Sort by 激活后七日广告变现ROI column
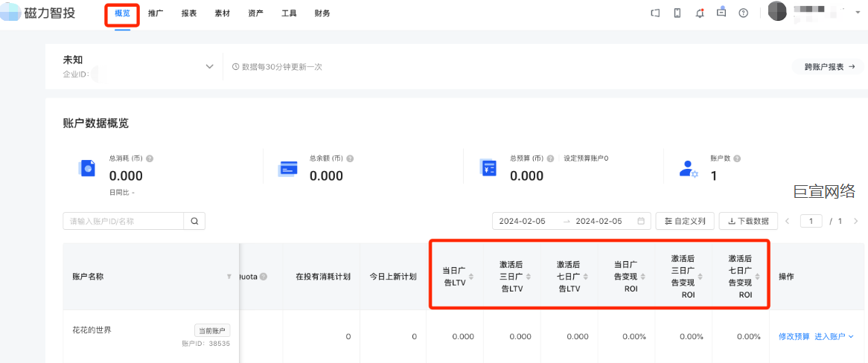Viewport: 868px width, 363px height. point(757,277)
